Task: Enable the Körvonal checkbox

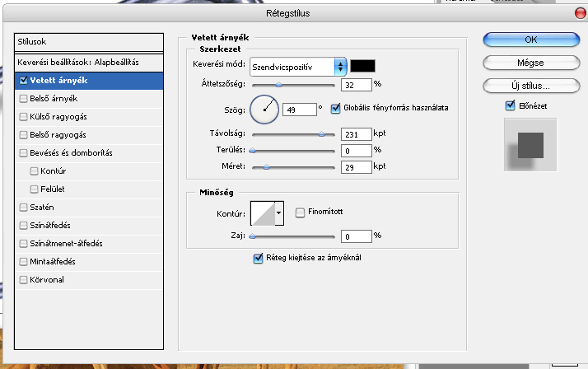Action: pos(23,279)
